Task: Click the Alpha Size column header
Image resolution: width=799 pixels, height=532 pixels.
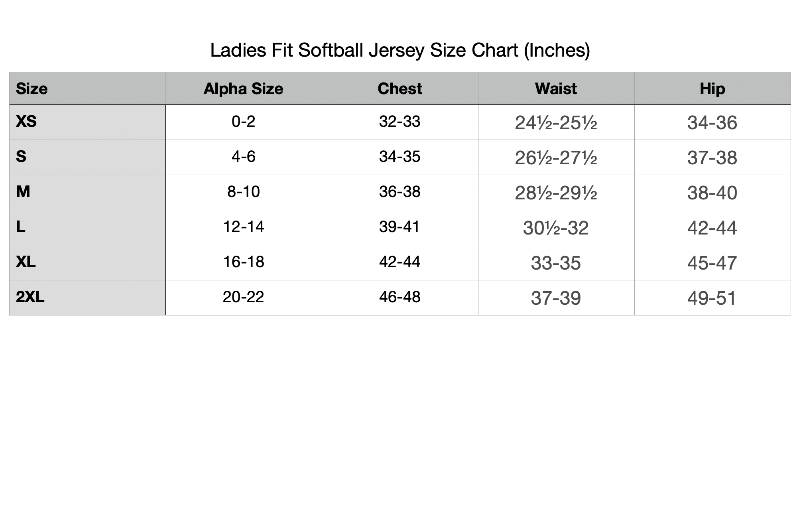Action: pos(243,89)
